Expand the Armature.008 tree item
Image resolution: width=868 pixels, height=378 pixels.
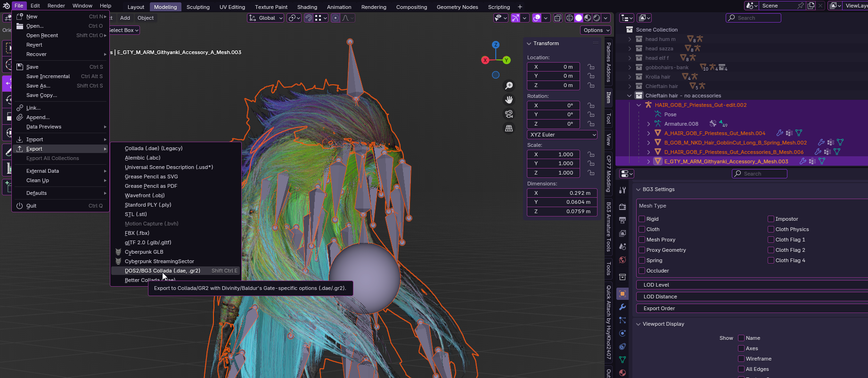point(649,124)
